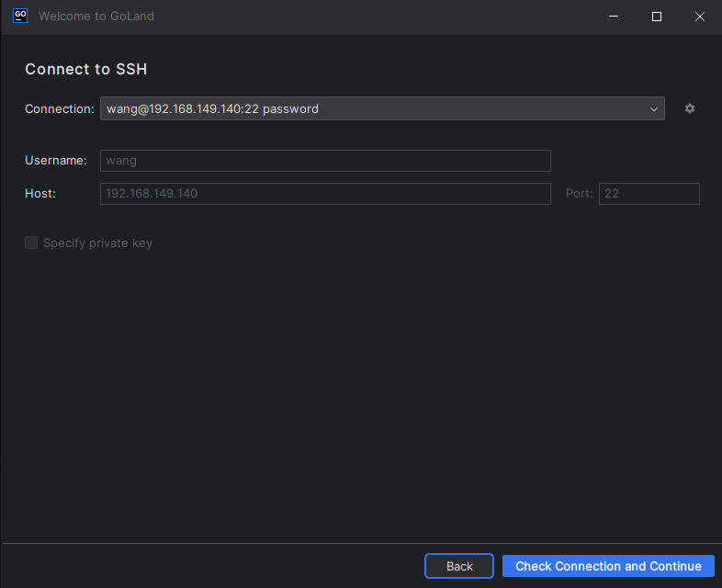722x588 pixels.
Task: Click the GoLand logo in title bar
Action: click(x=20, y=16)
